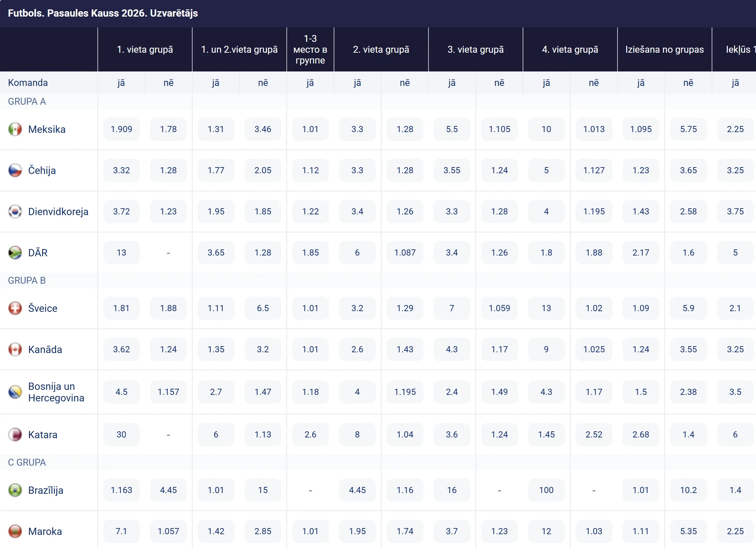Pick Kanāda 1. vieta grupā jā odds 3.62
The width and height of the screenshot is (756, 549).
click(122, 349)
